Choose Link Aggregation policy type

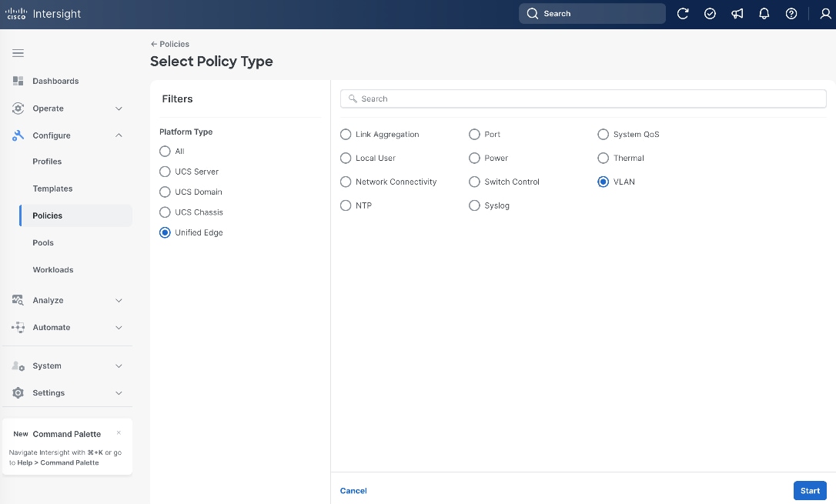pyautogui.click(x=346, y=134)
